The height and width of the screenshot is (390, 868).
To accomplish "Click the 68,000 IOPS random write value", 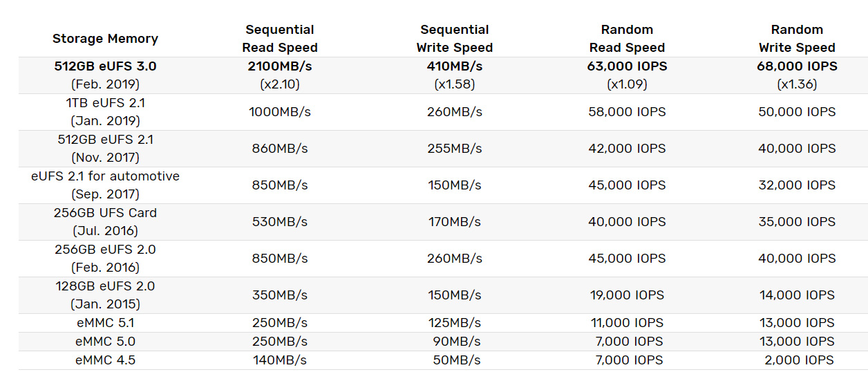I will point(797,66).
